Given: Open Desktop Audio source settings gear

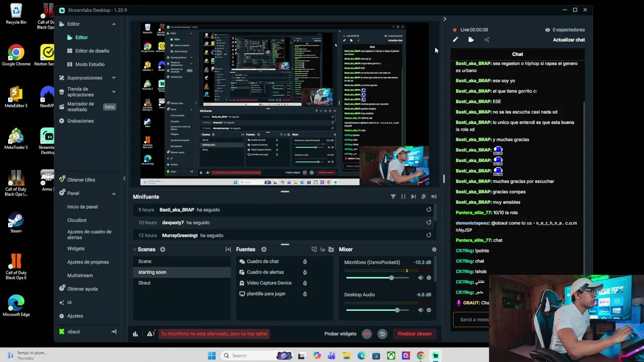Looking at the screenshot, I should coord(429,310).
